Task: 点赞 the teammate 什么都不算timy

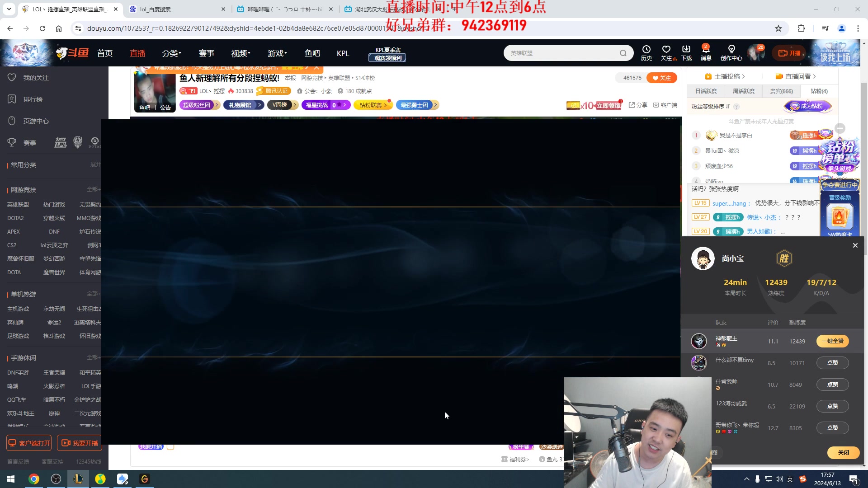Action: (832, 362)
